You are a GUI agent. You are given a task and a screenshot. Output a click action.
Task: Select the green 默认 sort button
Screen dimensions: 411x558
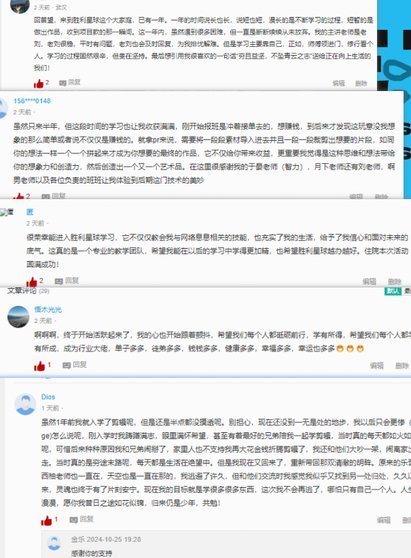(393, 291)
